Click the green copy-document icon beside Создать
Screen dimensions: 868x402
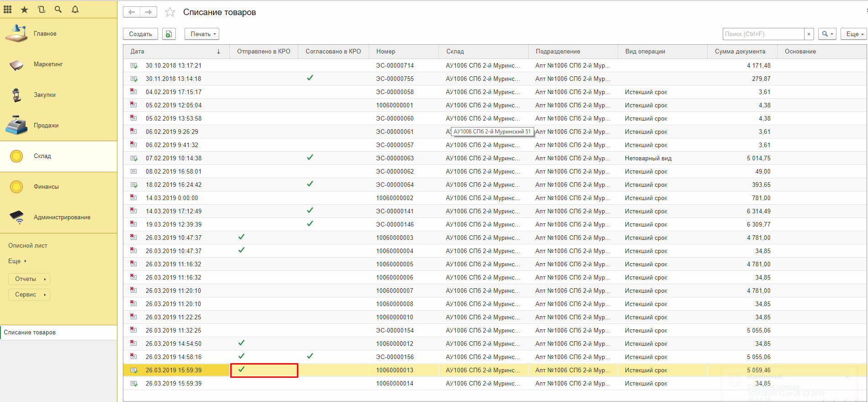[x=169, y=34]
